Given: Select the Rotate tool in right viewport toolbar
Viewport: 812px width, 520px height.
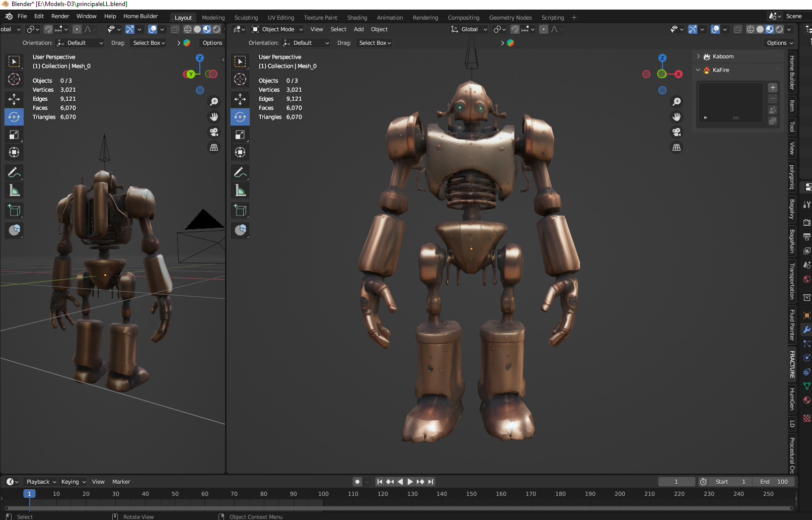Looking at the screenshot, I should [x=240, y=117].
